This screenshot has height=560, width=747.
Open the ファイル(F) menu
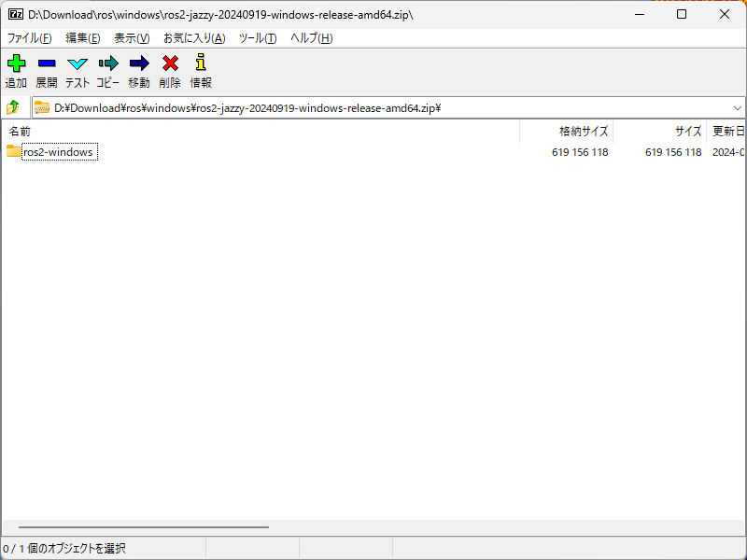click(30, 38)
